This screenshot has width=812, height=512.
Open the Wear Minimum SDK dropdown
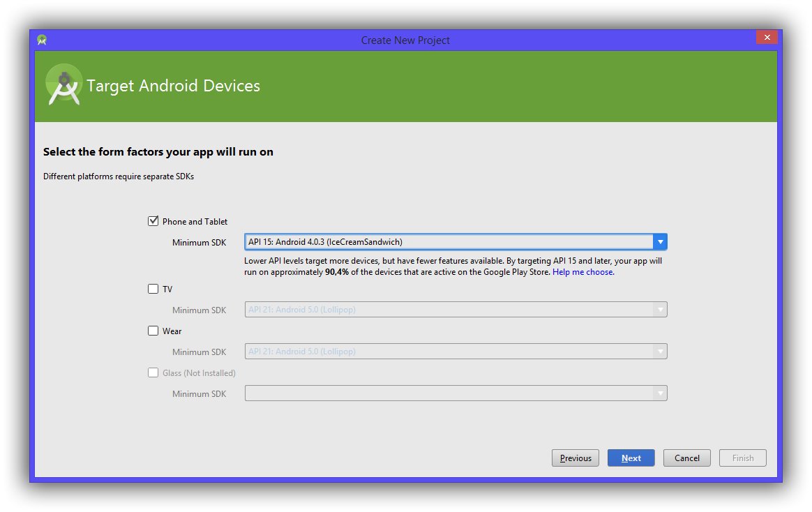(x=456, y=352)
